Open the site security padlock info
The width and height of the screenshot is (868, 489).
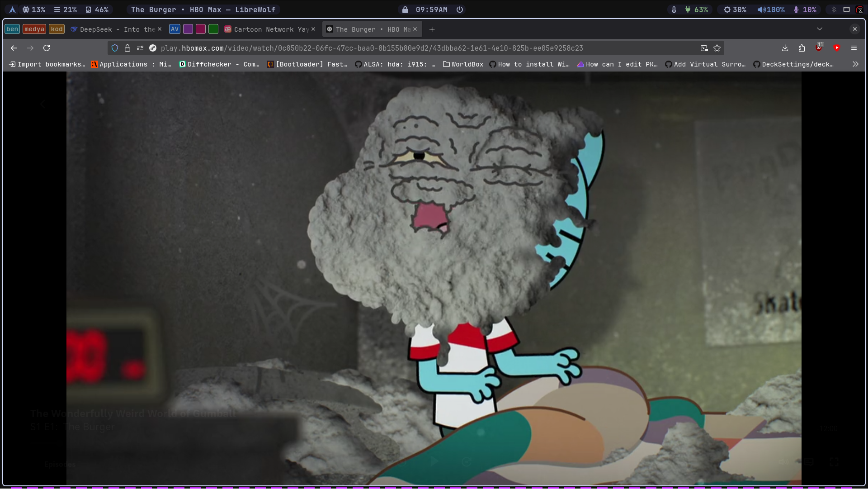(127, 48)
